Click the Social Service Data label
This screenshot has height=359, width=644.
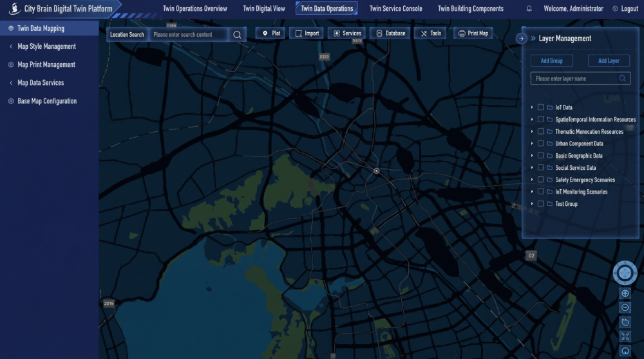(575, 168)
